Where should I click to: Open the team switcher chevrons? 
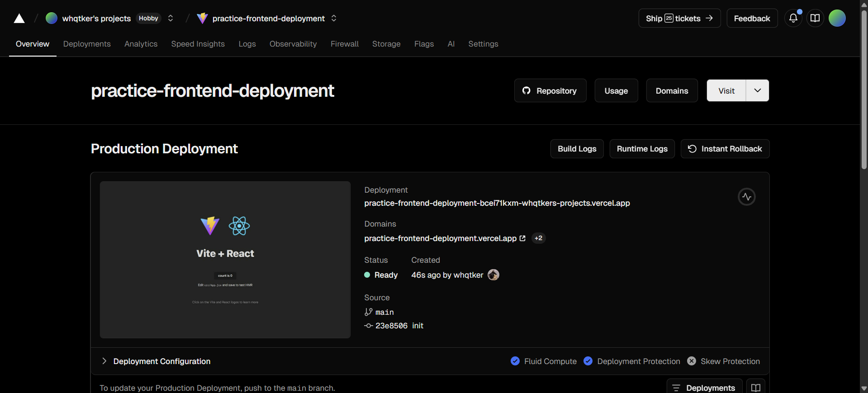[171, 18]
